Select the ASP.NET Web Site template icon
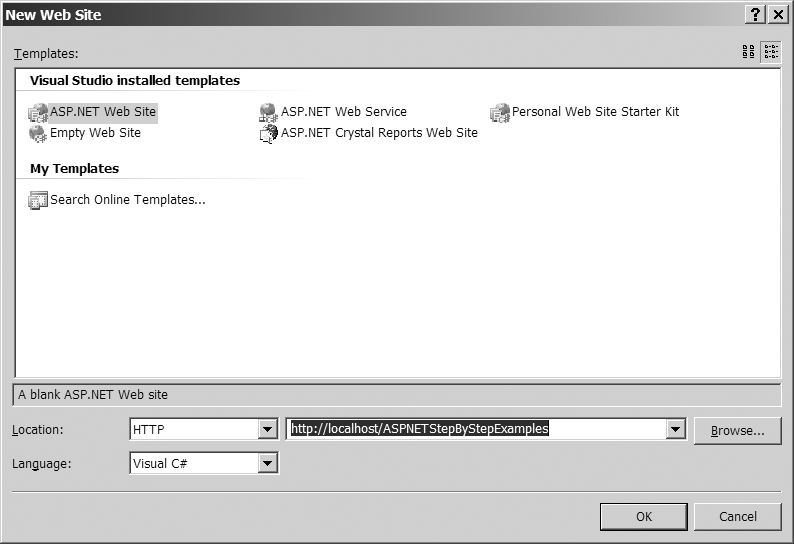Screen dimensions: 794x544 (38, 112)
